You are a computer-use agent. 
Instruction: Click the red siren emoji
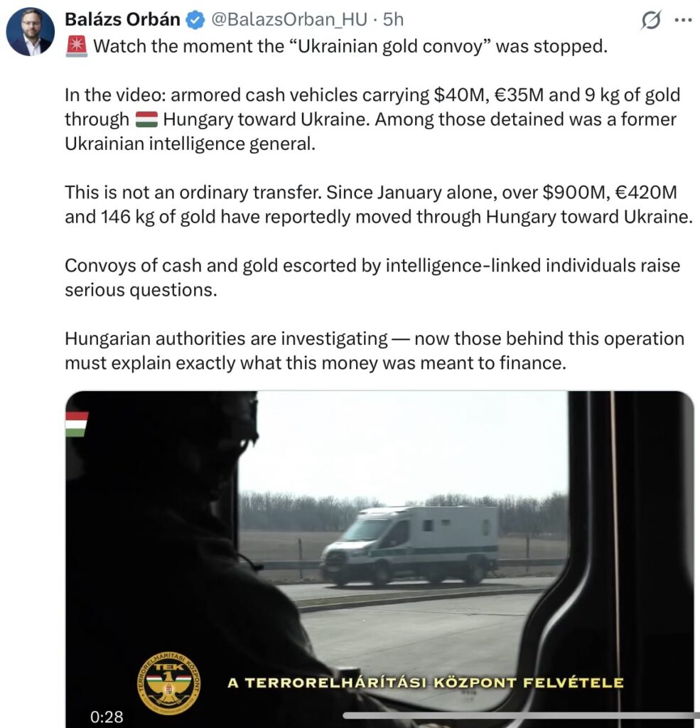pos(77,46)
